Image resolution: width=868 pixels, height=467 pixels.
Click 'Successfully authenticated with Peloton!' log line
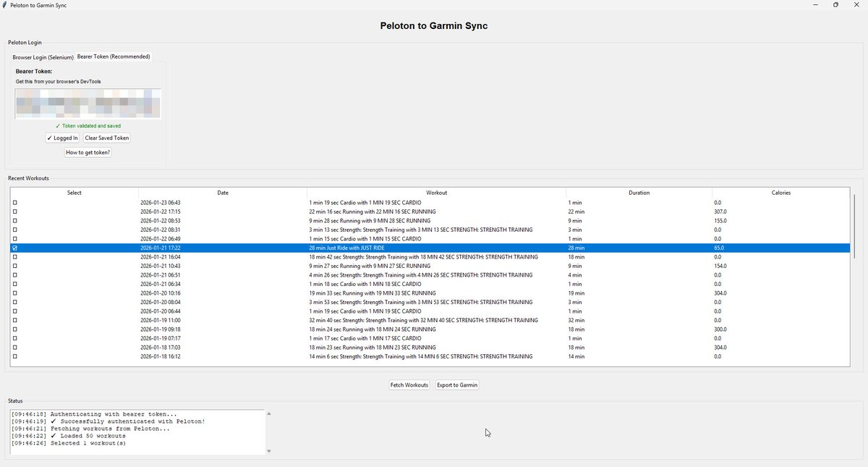pyautogui.click(x=109, y=421)
